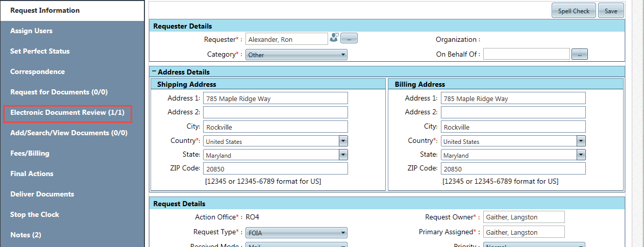
Task: Click the Save button
Action: click(x=611, y=11)
